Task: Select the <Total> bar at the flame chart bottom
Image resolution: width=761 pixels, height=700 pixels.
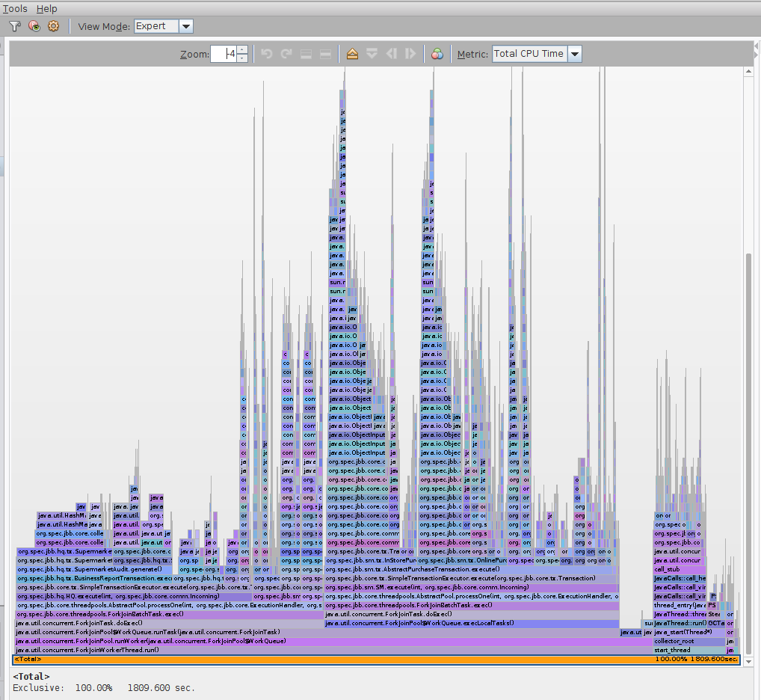Action: 299,659
